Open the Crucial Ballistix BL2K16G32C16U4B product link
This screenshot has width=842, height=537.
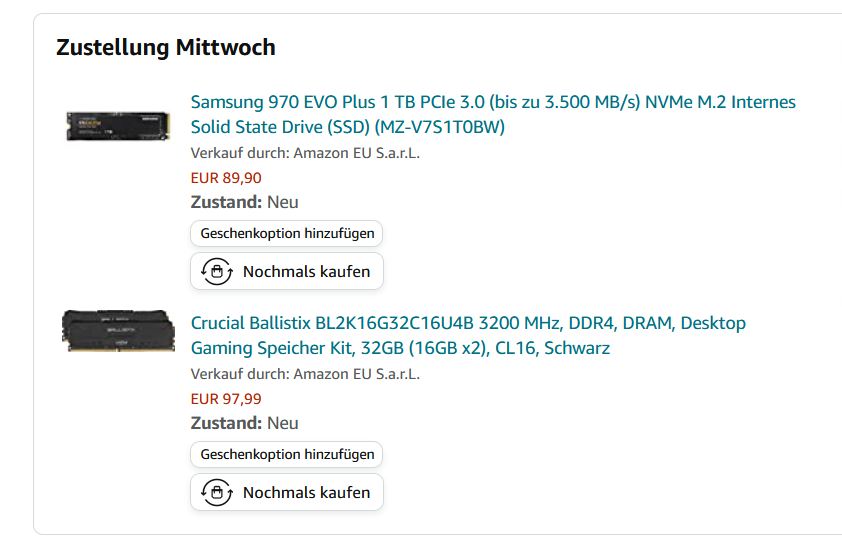(x=468, y=335)
